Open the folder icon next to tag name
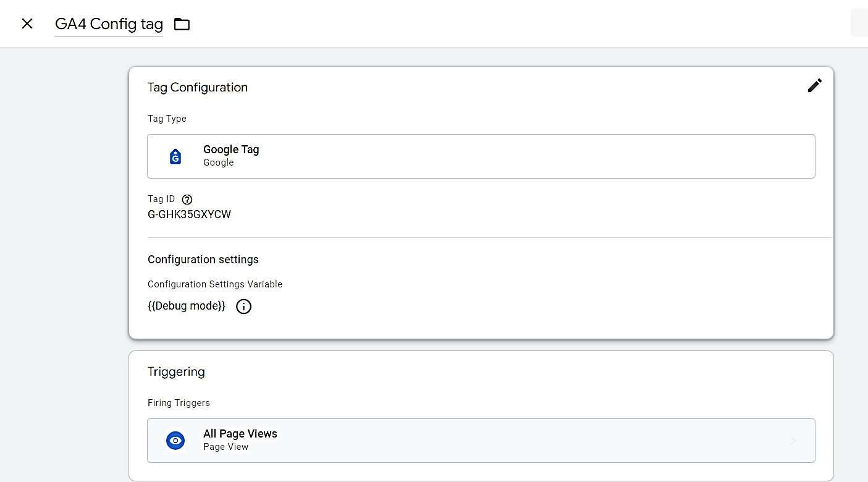Viewport: 868px width, 482px height. [x=182, y=24]
